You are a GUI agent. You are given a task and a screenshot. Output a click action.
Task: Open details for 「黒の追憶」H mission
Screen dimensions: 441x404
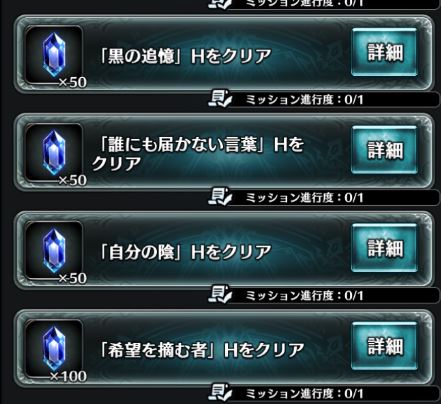[x=384, y=52]
